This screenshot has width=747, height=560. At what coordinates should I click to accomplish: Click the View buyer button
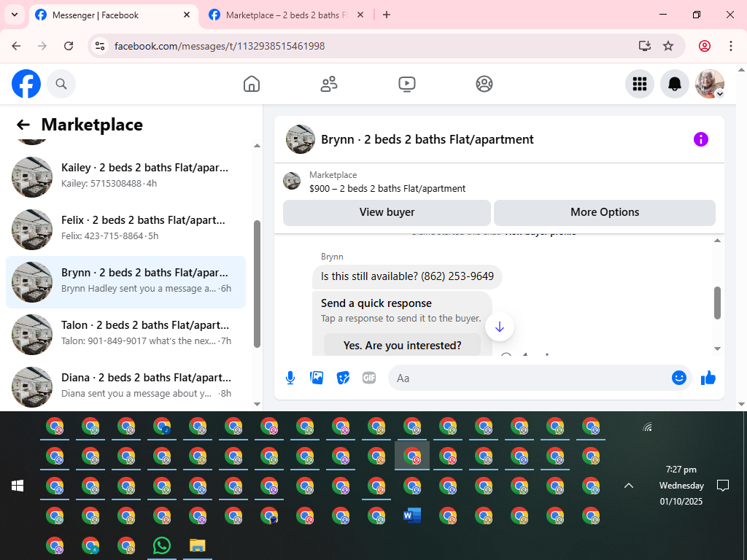[387, 212]
